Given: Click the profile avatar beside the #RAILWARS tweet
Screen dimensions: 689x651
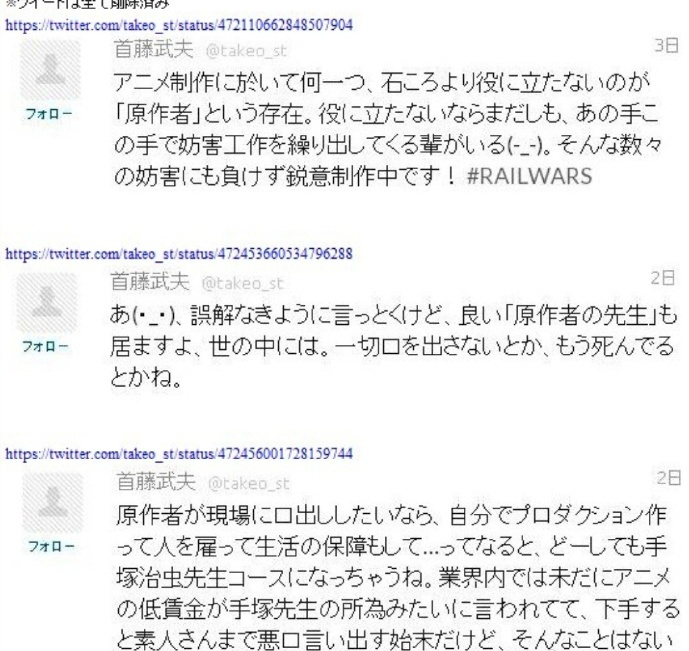Looking at the screenshot, I should pos(51,71).
